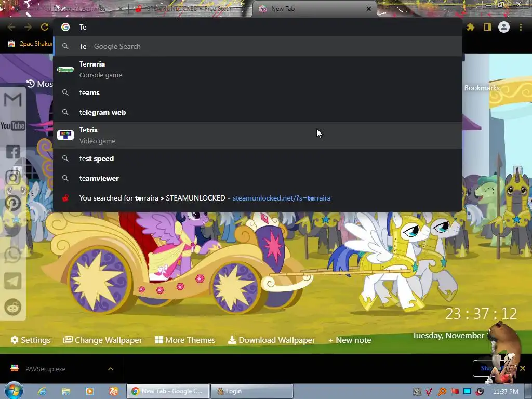Reload the current page
532x399 pixels.
[45, 27]
